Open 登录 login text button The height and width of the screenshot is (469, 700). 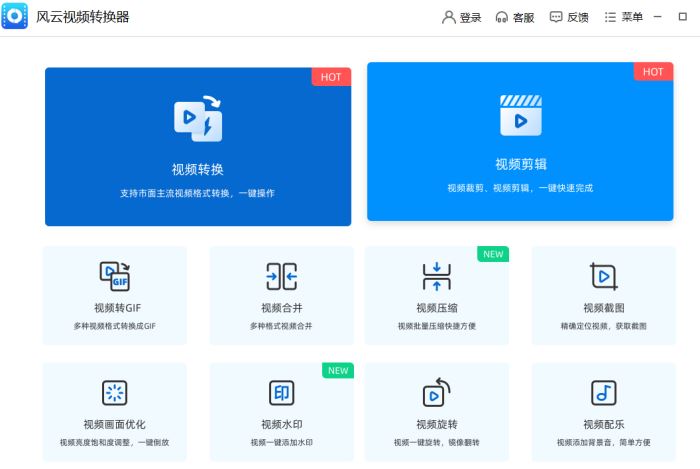coord(471,17)
